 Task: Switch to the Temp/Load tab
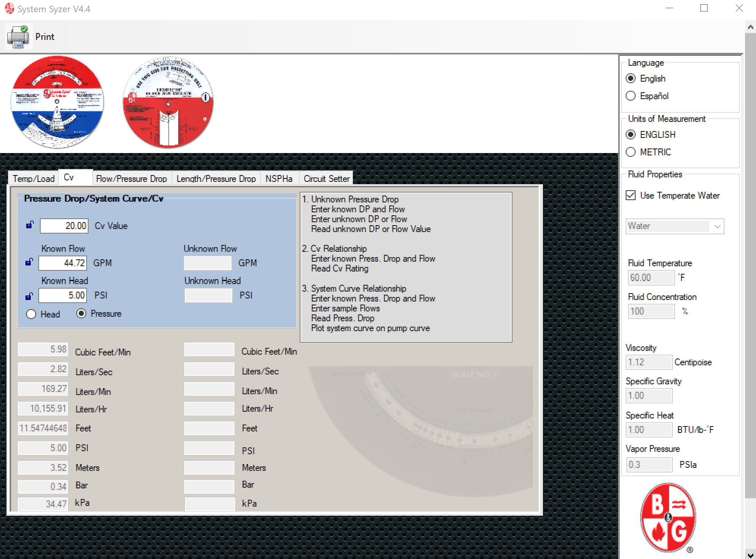click(x=33, y=178)
